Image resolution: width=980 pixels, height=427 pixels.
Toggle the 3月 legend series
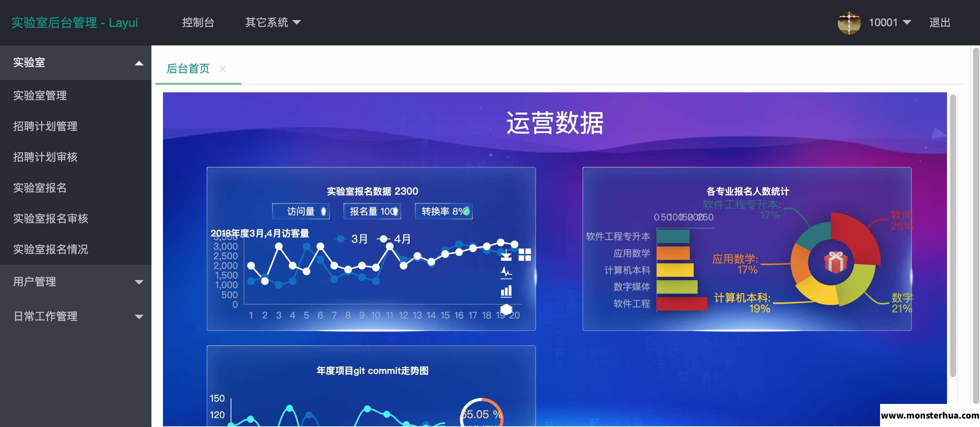[x=352, y=239]
